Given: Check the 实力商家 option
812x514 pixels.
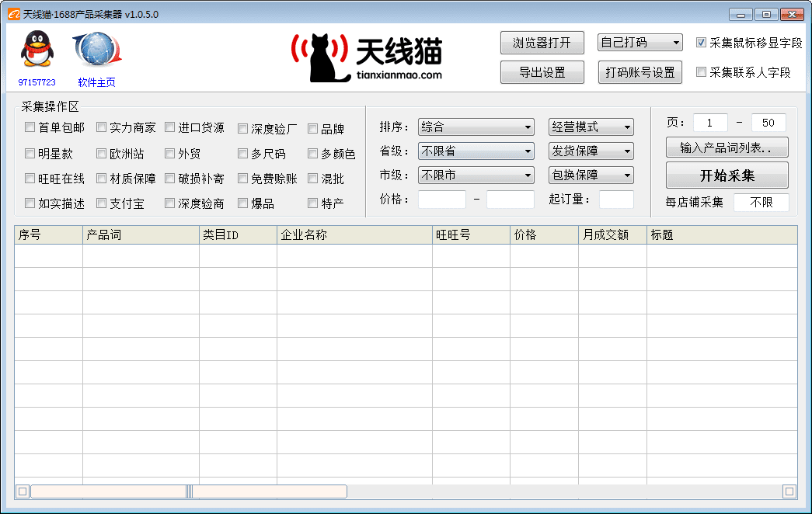Looking at the screenshot, I should (102, 127).
